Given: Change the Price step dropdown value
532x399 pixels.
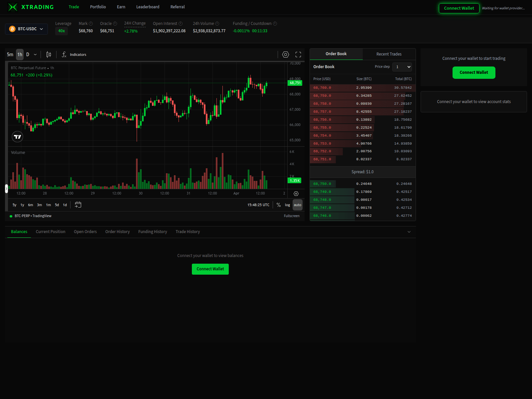Looking at the screenshot, I should click(402, 67).
